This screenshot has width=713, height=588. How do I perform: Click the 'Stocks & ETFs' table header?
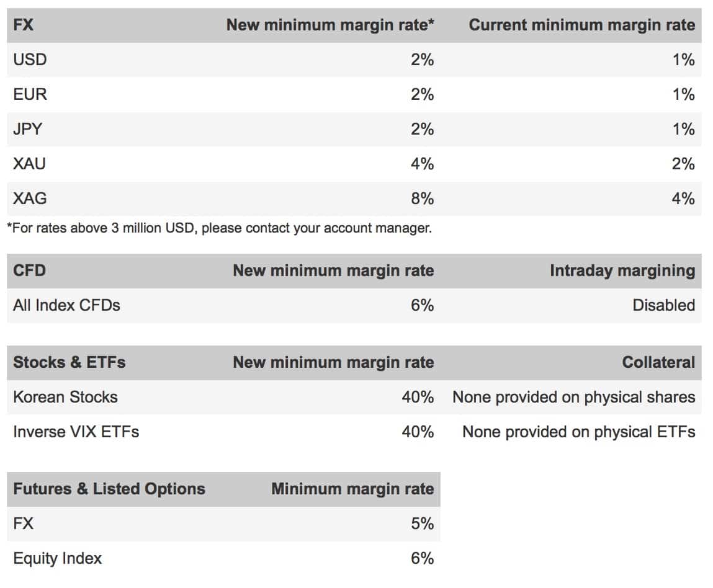click(x=70, y=363)
